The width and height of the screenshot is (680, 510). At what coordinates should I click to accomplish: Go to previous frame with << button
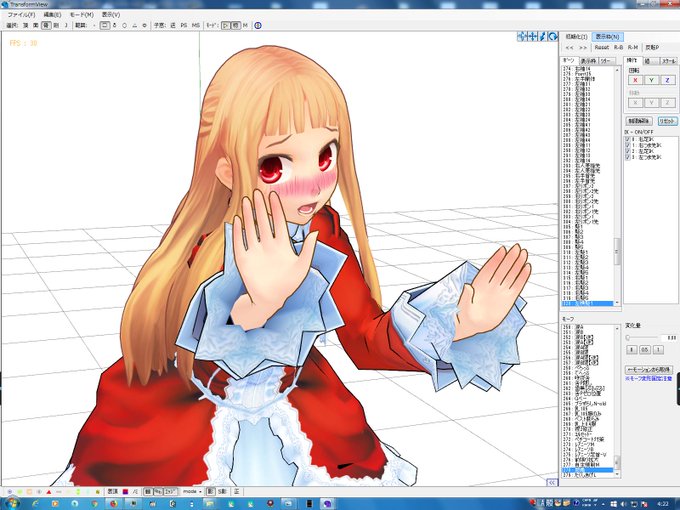(x=569, y=48)
